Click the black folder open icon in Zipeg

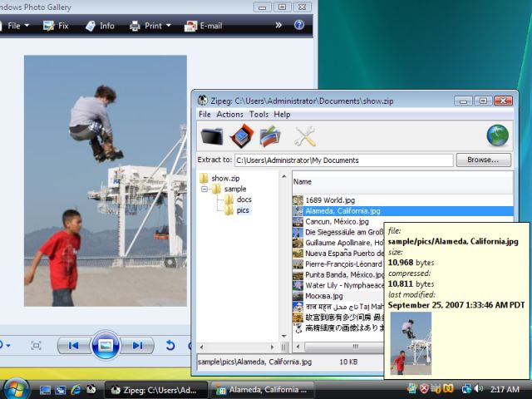coord(212,136)
